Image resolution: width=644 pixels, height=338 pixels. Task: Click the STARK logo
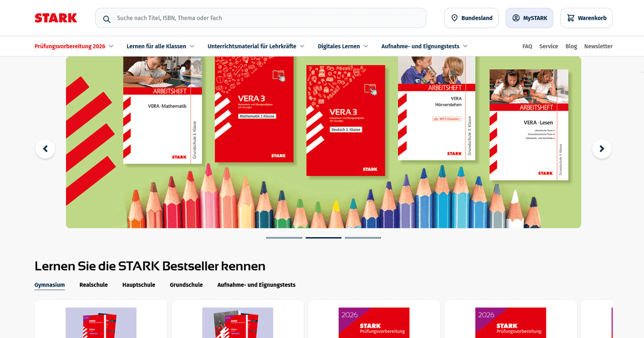(56, 18)
